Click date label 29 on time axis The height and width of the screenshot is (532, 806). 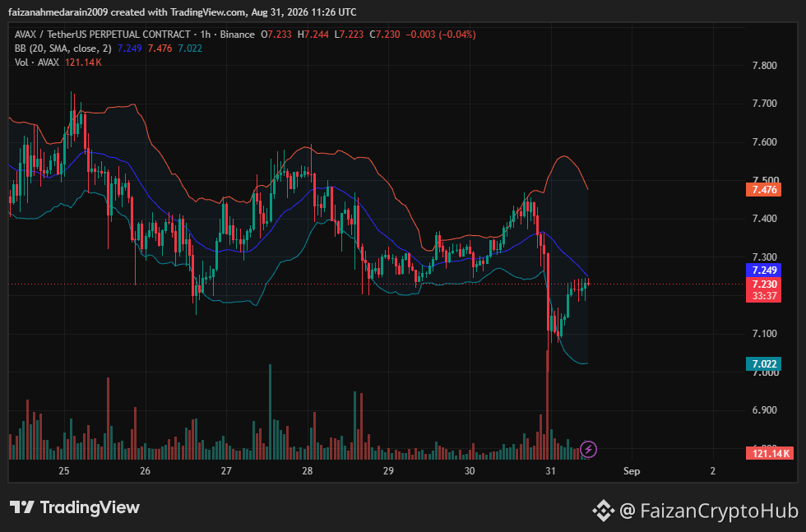388,471
